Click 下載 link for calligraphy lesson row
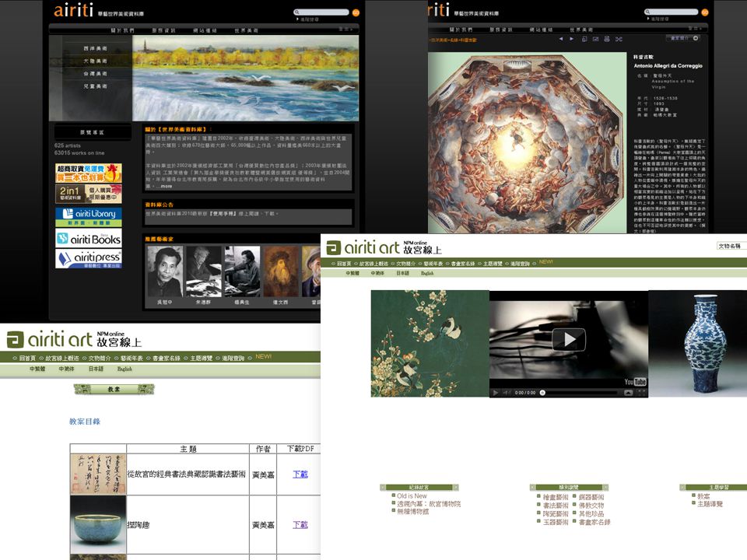Screen dimensions: 747x560 300,474
